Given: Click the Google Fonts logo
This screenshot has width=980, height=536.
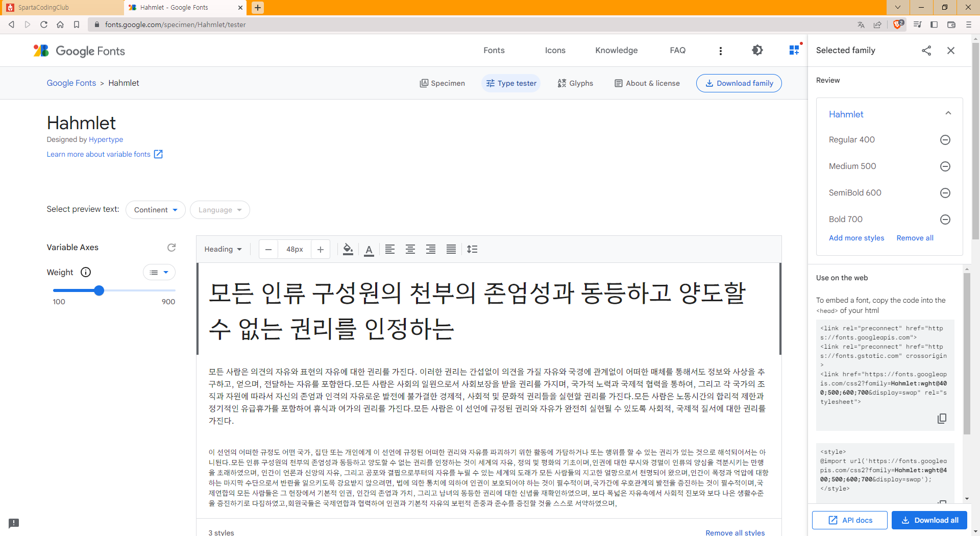Looking at the screenshot, I should (79, 51).
